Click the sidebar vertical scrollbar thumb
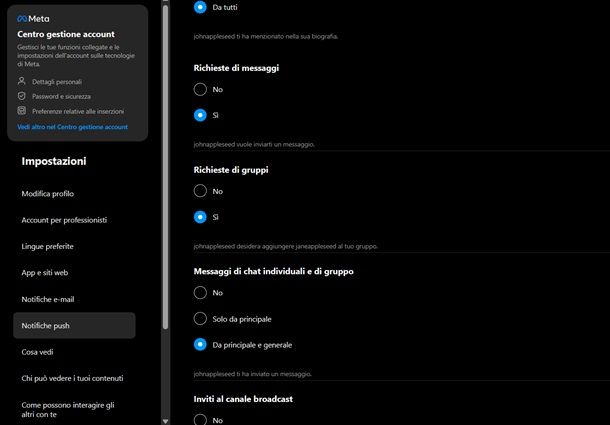The height and width of the screenshot is (425, 610). tap(165, 167)
